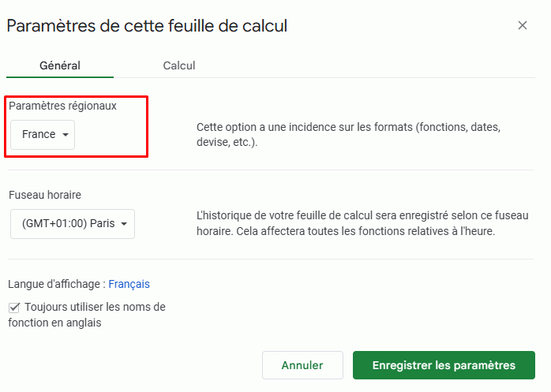Click the dialog title 'Paramètres de cette feuille'
The image size is (551, 392).
pos(147,25)
